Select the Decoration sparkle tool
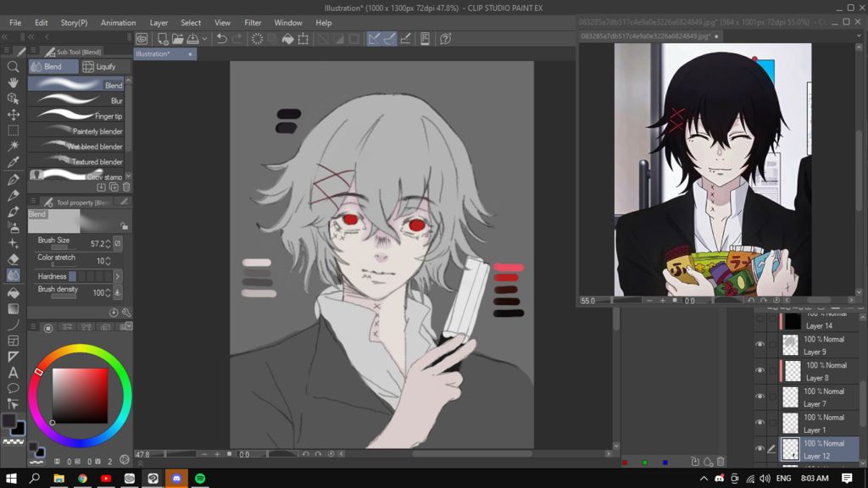The image size is (868, 488). click(x=14, y=243)
